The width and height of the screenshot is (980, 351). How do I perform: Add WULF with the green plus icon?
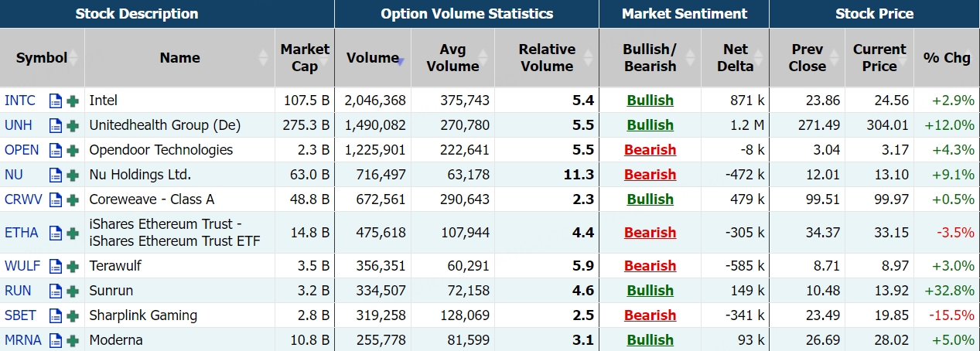73,266
